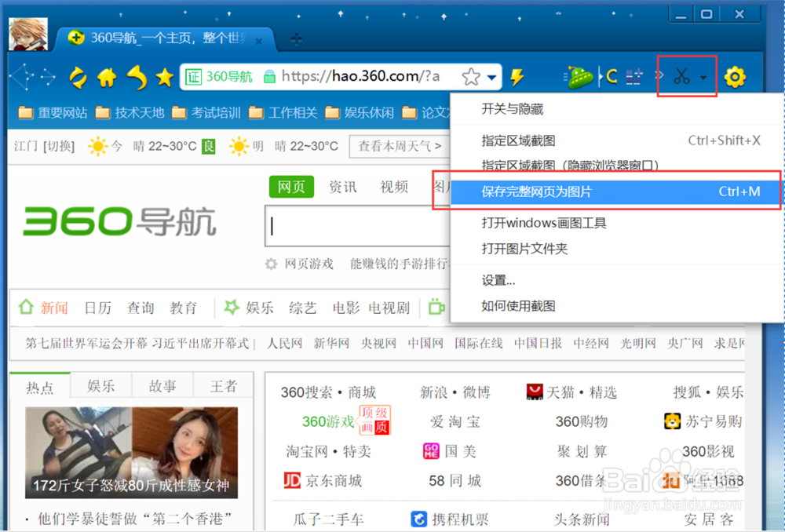Viewport: 785px width, 532px height.
Task: Open the 日历 category link
Action: (97, 308)
